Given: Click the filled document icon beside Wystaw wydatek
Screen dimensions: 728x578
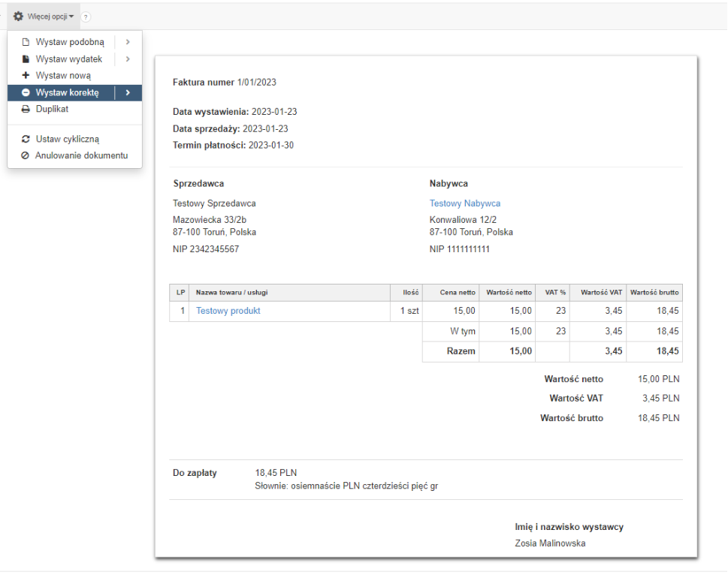Looking at the screenshot, I should [26, 59].
